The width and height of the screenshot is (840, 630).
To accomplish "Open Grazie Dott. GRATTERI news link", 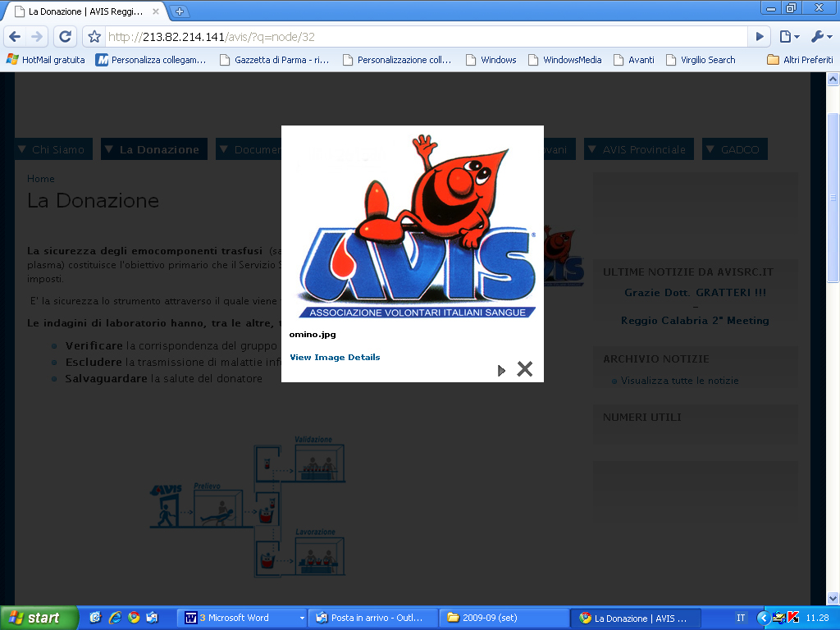I will pos(696,293).
